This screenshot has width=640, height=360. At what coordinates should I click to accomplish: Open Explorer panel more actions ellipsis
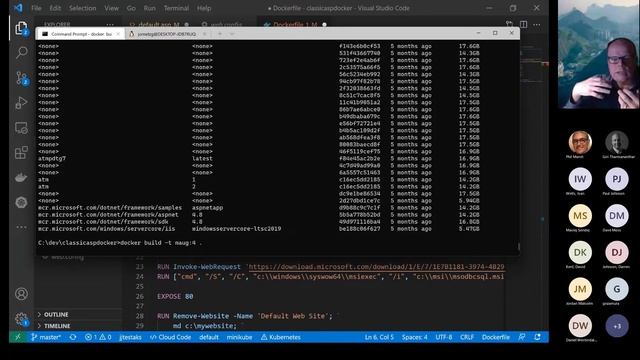[110, 24]
